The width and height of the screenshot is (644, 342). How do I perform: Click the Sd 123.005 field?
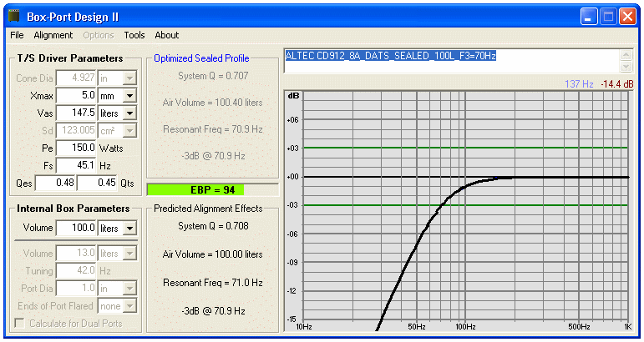[x=76, y=130]
